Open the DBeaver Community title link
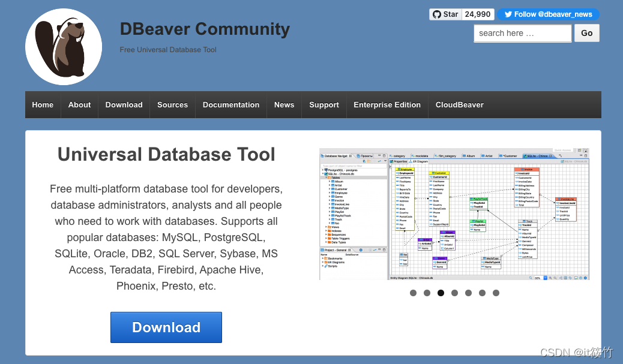 205,29
